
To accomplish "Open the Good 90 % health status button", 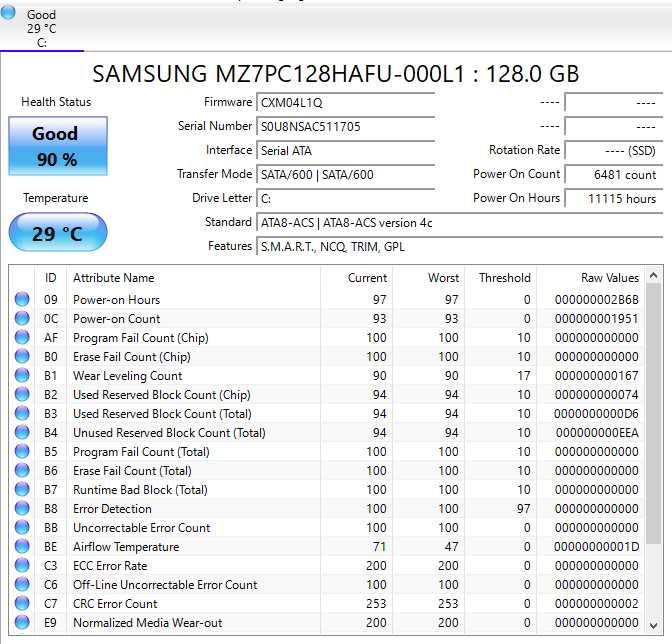I will [58, 146].
